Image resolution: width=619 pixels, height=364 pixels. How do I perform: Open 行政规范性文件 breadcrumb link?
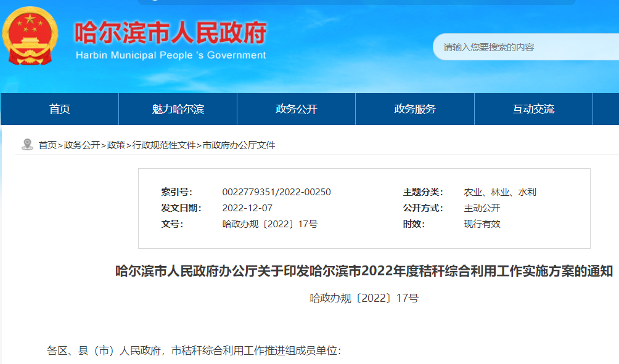164,145
